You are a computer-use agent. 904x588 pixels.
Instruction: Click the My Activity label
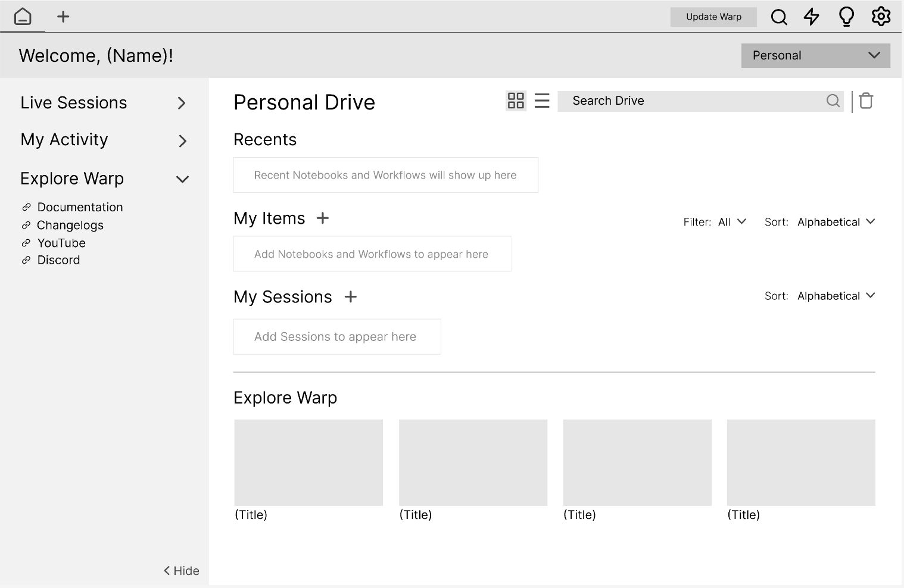tap(64, 140)
